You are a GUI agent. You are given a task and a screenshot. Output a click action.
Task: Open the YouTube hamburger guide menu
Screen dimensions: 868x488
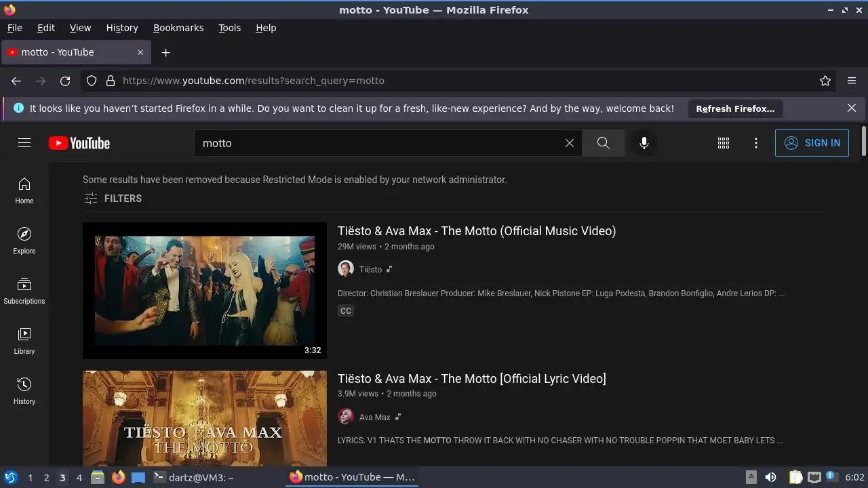coord(24,143)
